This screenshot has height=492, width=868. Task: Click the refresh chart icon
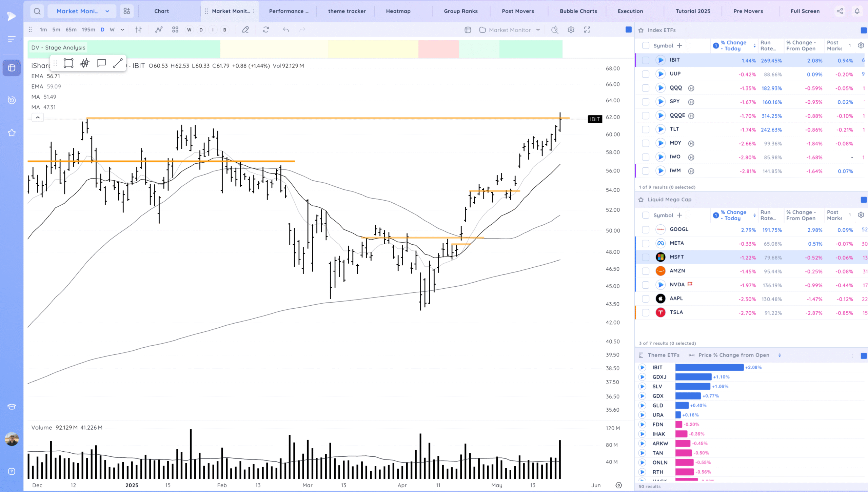pos(266,30)
